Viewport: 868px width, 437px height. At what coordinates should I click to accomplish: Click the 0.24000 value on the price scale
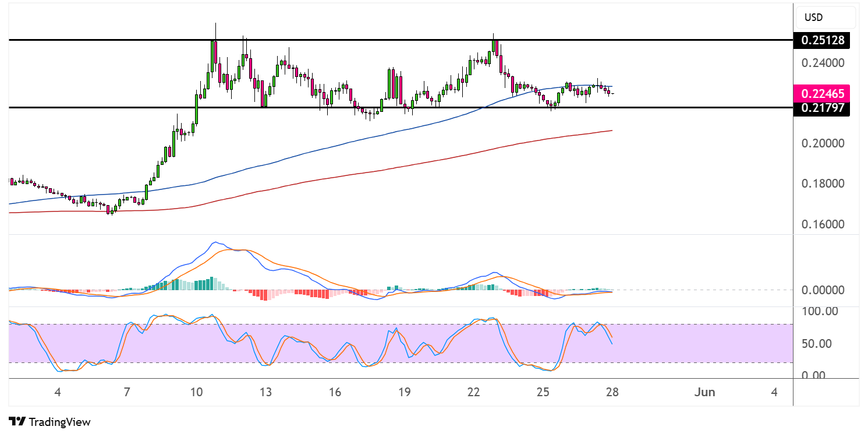[823, 62]
